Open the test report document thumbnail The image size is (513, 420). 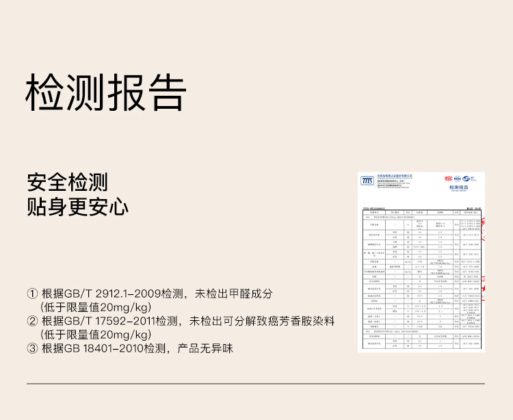[421, 262]
